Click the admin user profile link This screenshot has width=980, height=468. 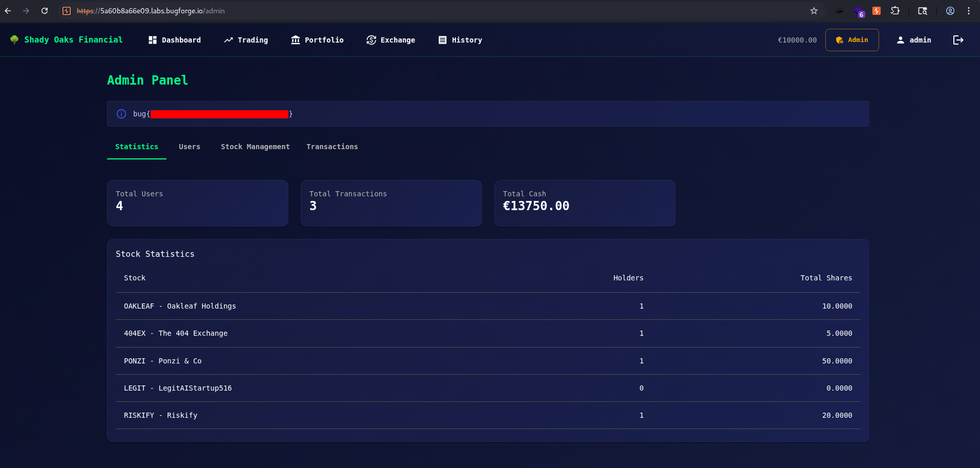point(914,40)
